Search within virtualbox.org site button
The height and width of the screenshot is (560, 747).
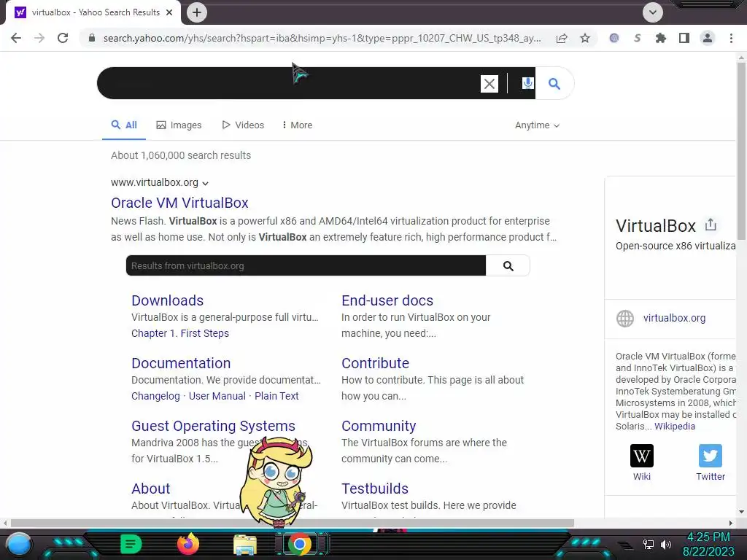coord(508,265)
